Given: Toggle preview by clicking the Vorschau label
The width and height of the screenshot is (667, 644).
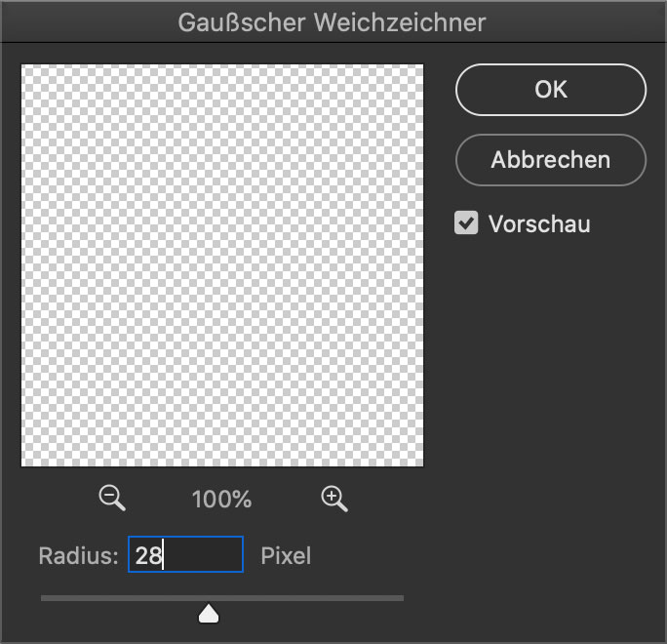Looking at the screenshot, I should click(x=539, y=223).
